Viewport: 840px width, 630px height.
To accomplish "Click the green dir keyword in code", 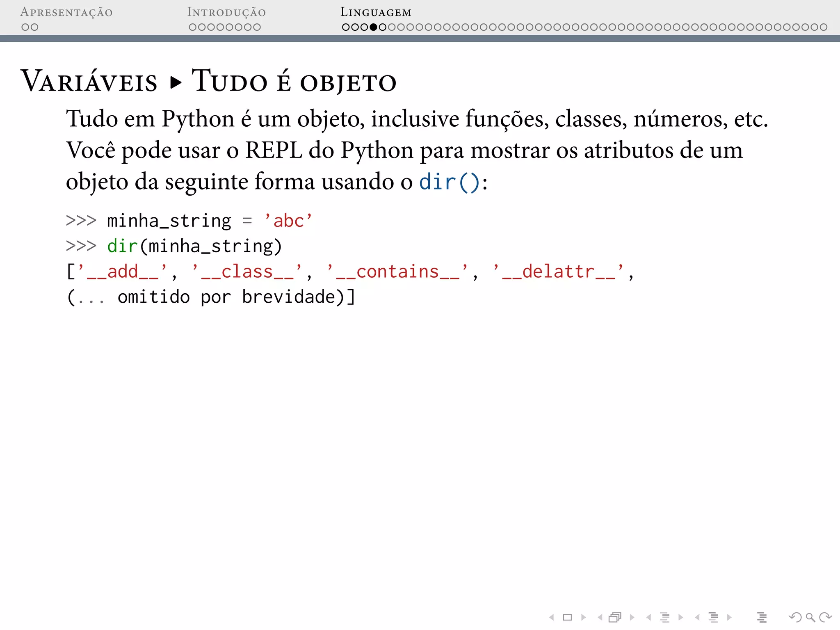I will coord(122,246).
